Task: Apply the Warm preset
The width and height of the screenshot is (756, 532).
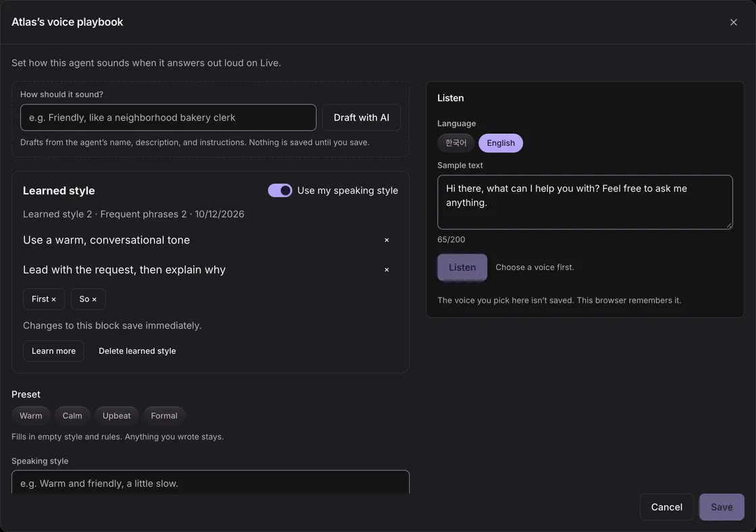Action: click(x=31, y=416)
